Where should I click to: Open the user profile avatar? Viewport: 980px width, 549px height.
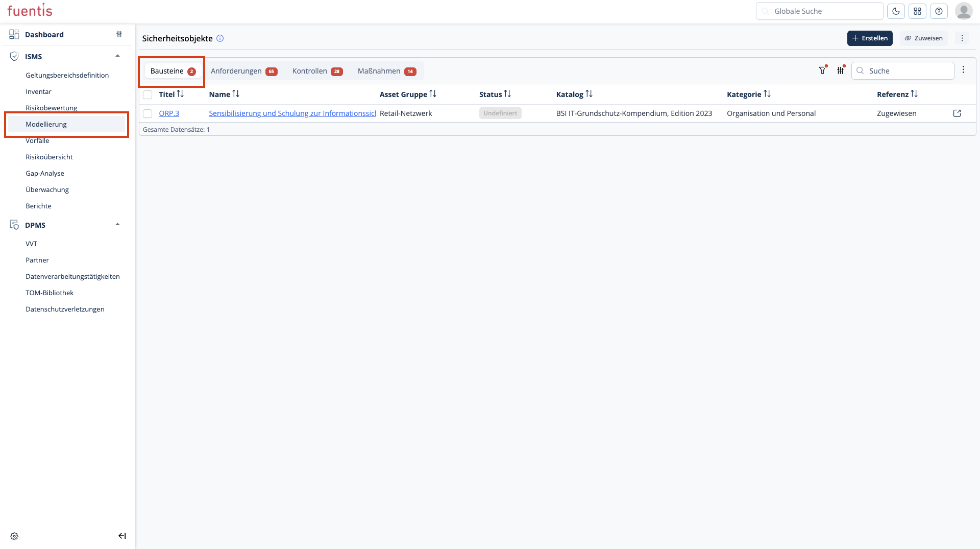[964, 11]
